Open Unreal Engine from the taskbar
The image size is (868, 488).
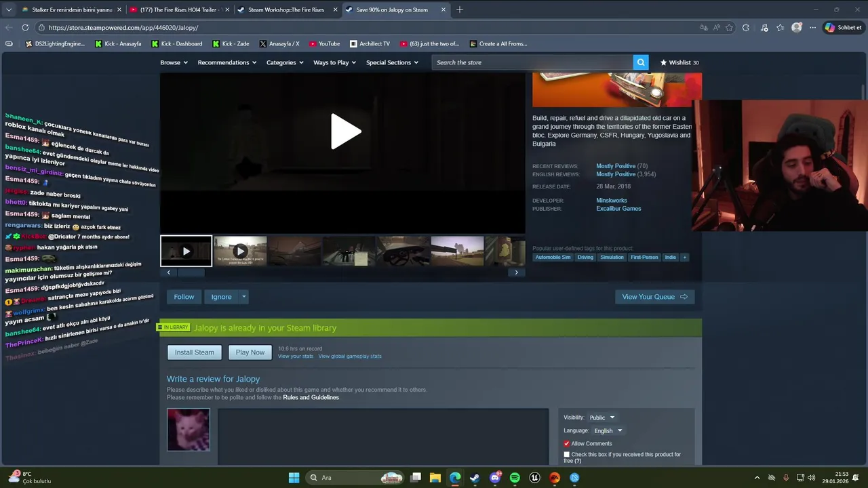coord(535,478)
